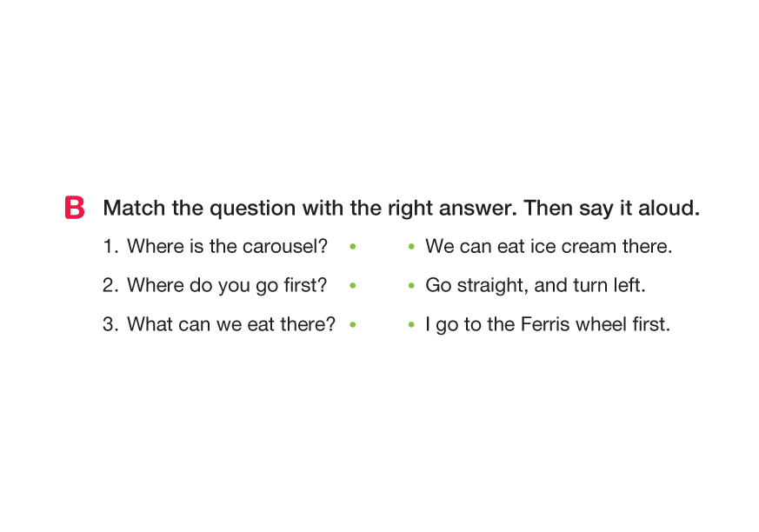This screenshot has width=759, height=532.
Task: Select the green dot after 'Where do you go first?'
Action: point(352,285)
